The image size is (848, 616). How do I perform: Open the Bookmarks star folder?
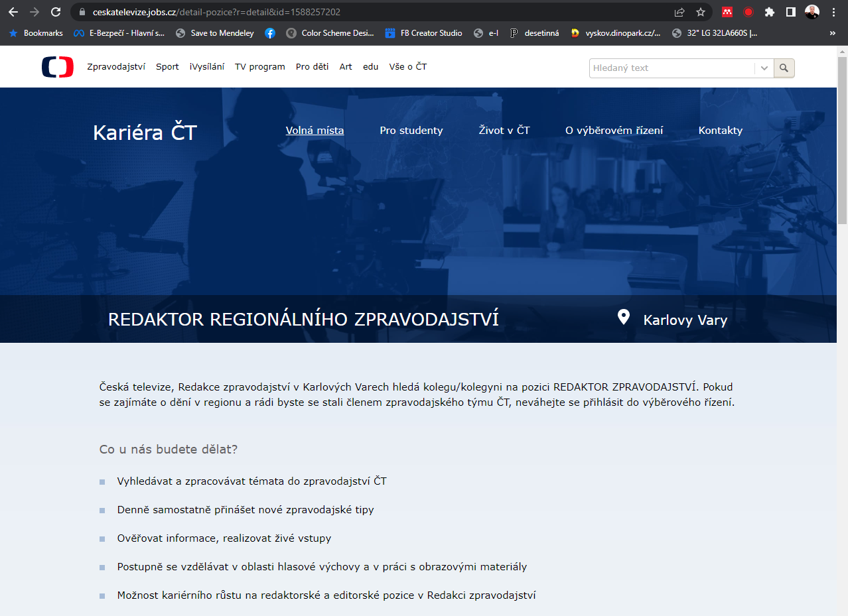coord(36,33)
